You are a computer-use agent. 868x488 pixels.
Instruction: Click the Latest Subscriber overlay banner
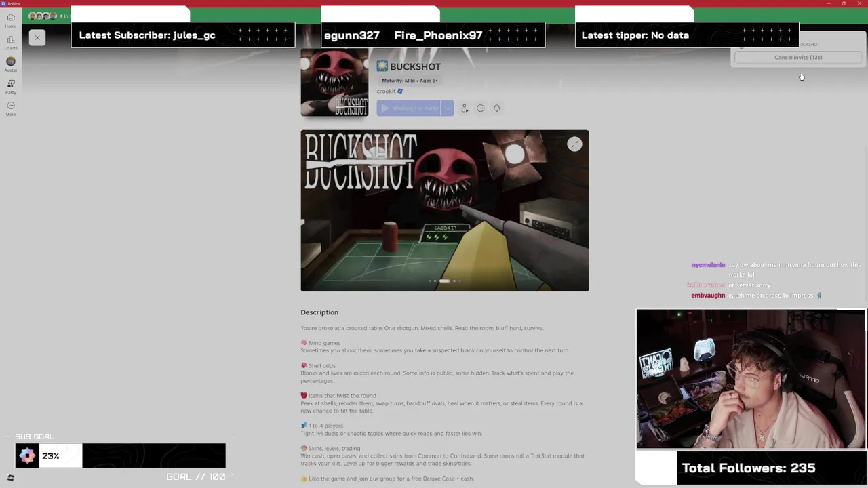[183, 35]
